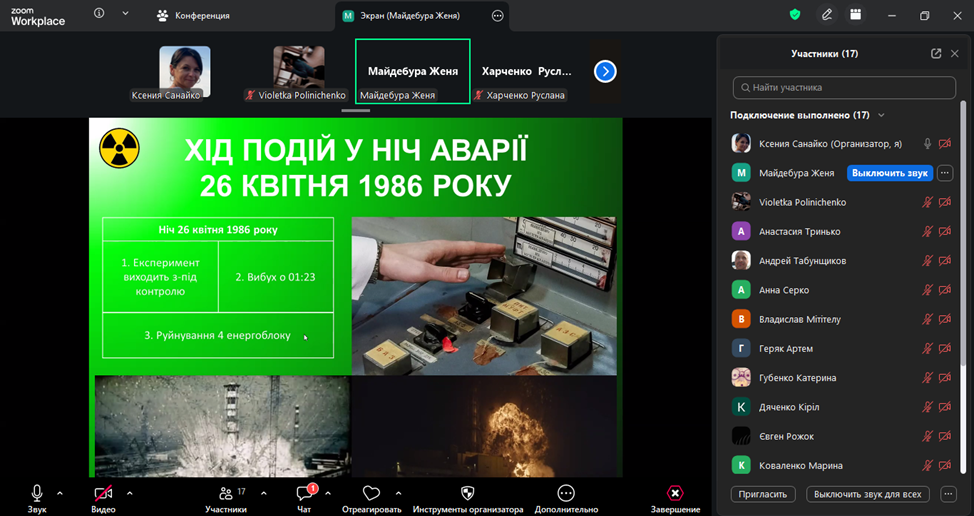Expand audio options arrow next to Звук
The height and width of the screenshot is (516, 974).
pos(60,493)
